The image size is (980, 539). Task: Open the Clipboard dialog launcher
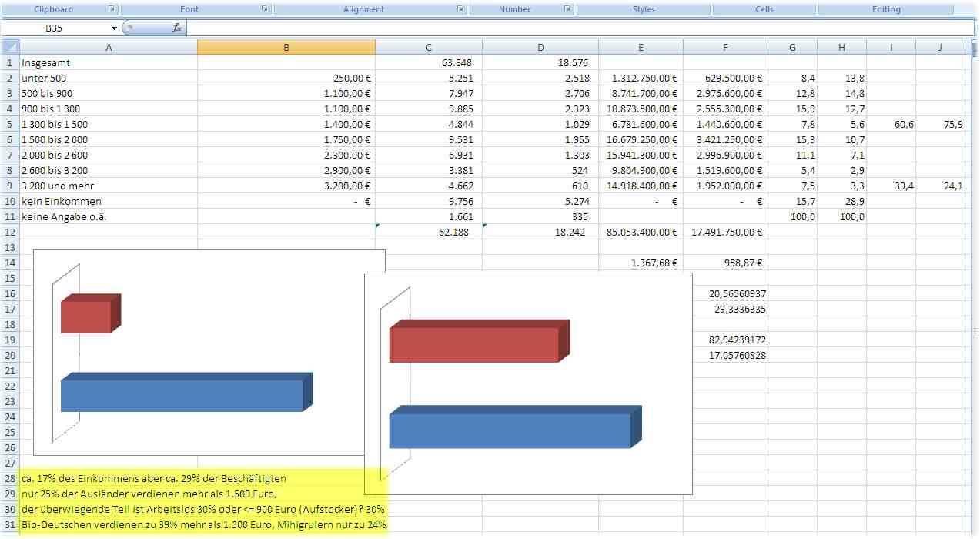tap(112, 9)
